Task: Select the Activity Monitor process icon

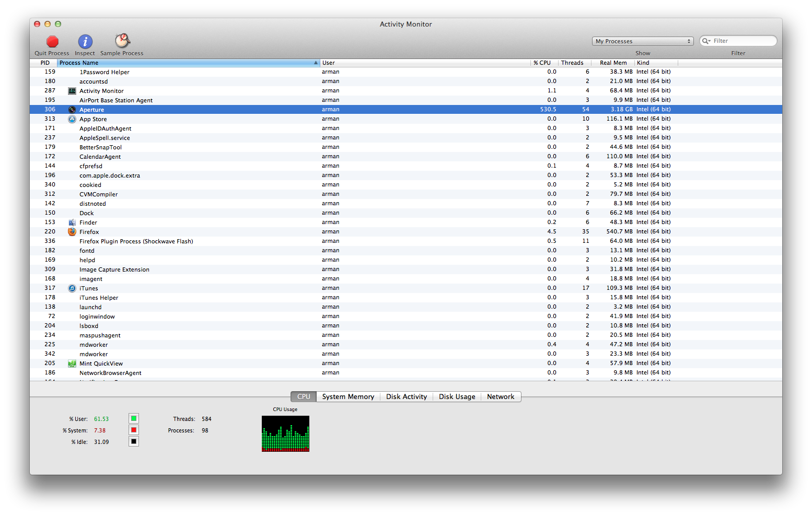Action: click(72, 91)
